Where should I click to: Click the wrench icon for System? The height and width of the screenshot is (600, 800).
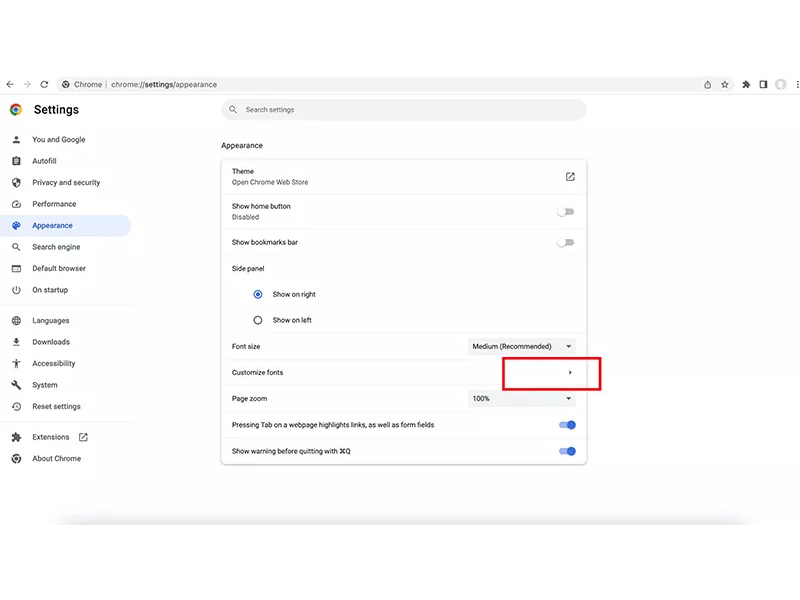pyautogui.click(x=16, y=385)
